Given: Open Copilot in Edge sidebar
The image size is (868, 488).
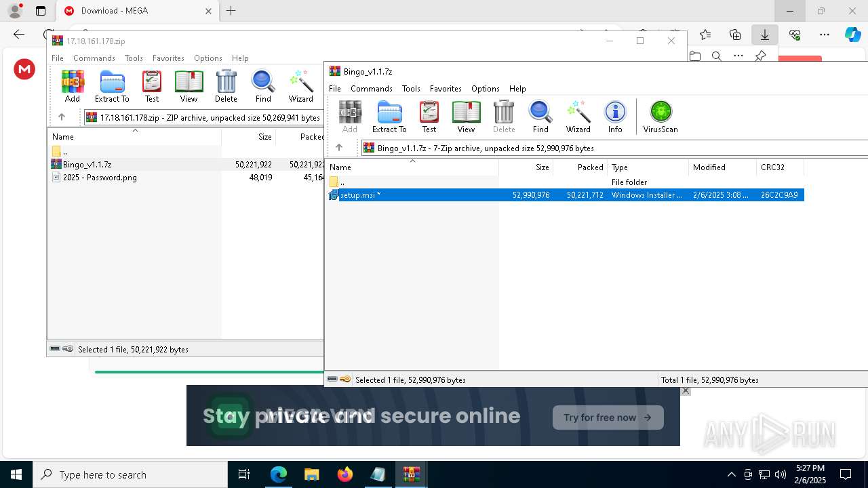Looking at the screenshot, I should (x=853, y=35).
